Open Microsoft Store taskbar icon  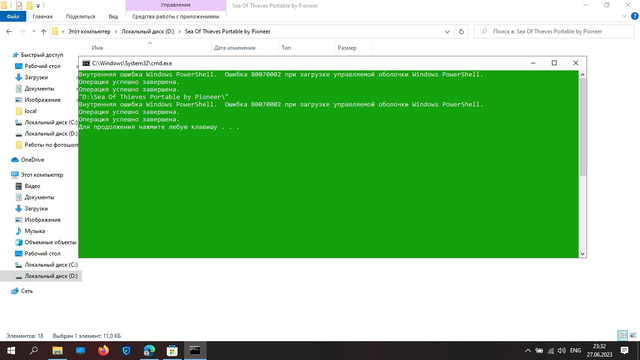pos(172,350)
